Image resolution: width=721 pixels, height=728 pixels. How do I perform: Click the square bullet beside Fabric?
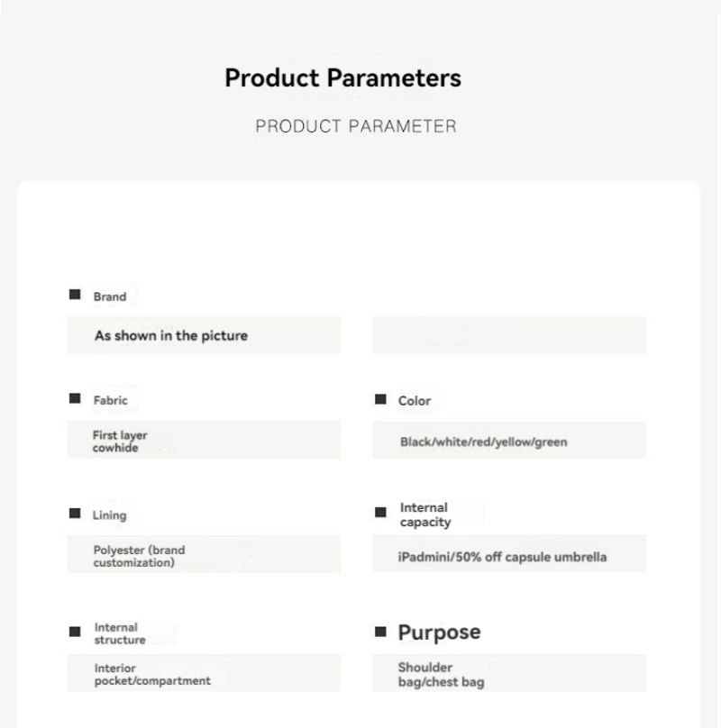(75, 398)
